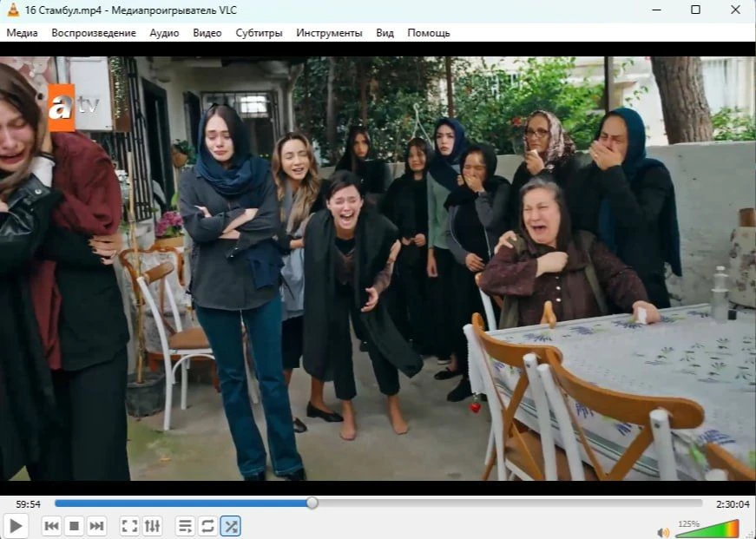Open the Воспроизведение menu
This screenshot has width=756, height=539.
coord(94,33)
